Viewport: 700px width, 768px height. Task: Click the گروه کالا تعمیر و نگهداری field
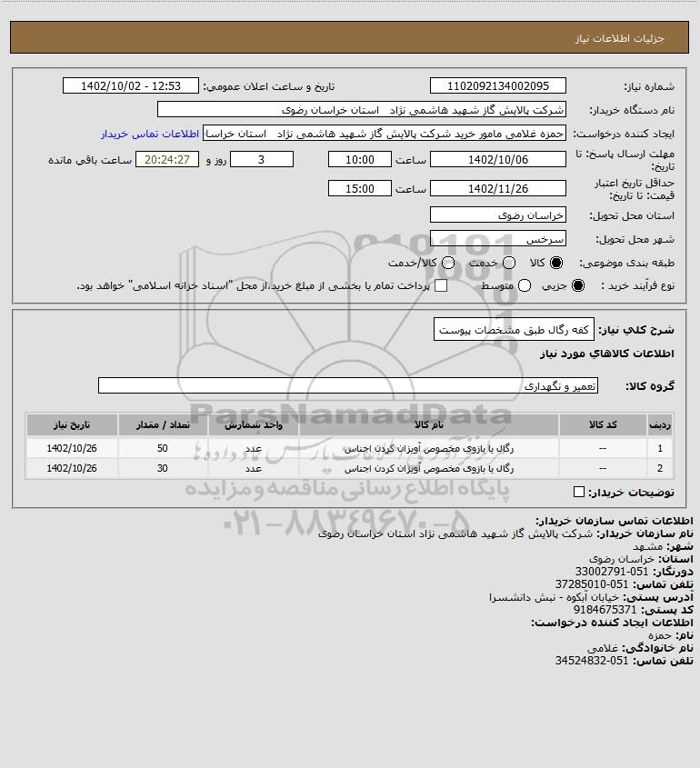348,385
